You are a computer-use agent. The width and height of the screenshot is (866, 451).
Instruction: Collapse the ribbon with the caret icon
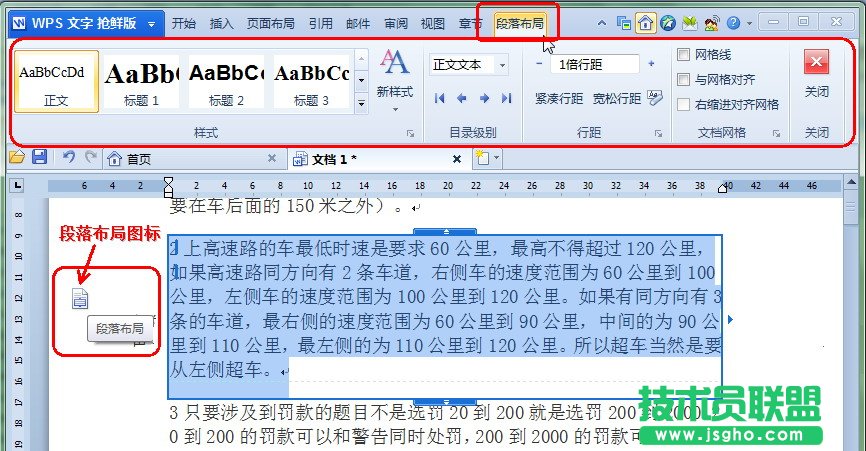pyautogui.click(x=602, y=23)
